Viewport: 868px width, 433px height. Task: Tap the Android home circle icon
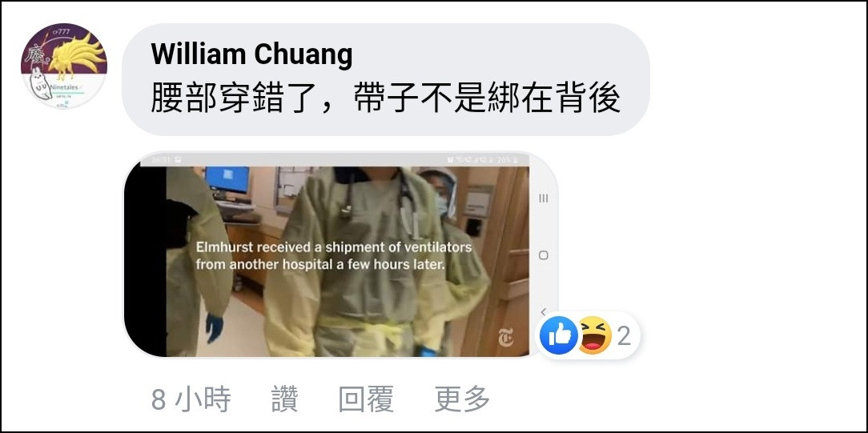(x=544, y=255)
